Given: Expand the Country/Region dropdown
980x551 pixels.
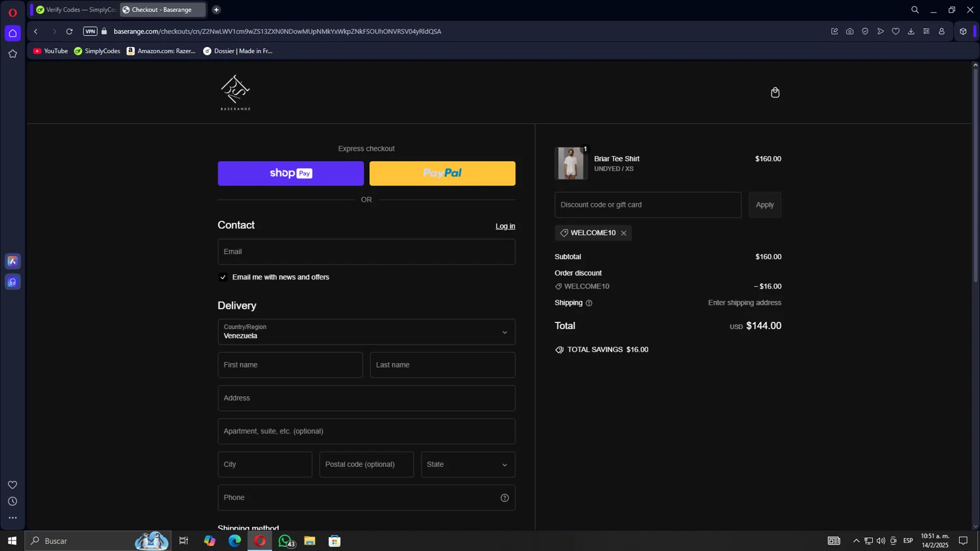Looking at the screenshot, I should [x=366, y=332].
